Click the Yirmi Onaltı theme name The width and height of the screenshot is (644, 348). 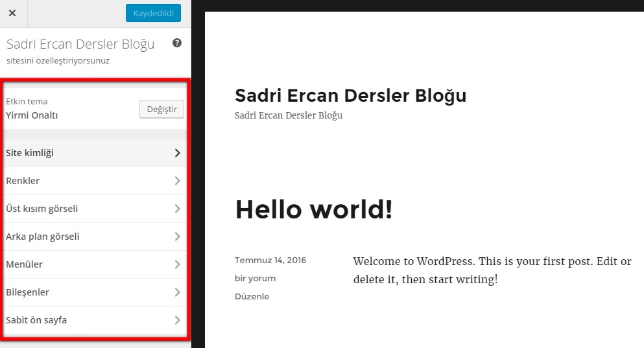tap(32, 115)
